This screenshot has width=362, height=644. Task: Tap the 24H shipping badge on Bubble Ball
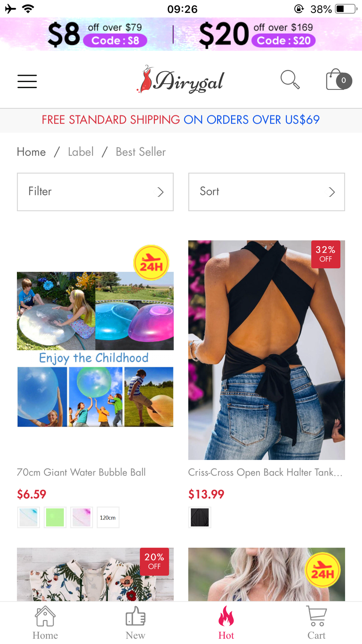[x=151, y=263]
